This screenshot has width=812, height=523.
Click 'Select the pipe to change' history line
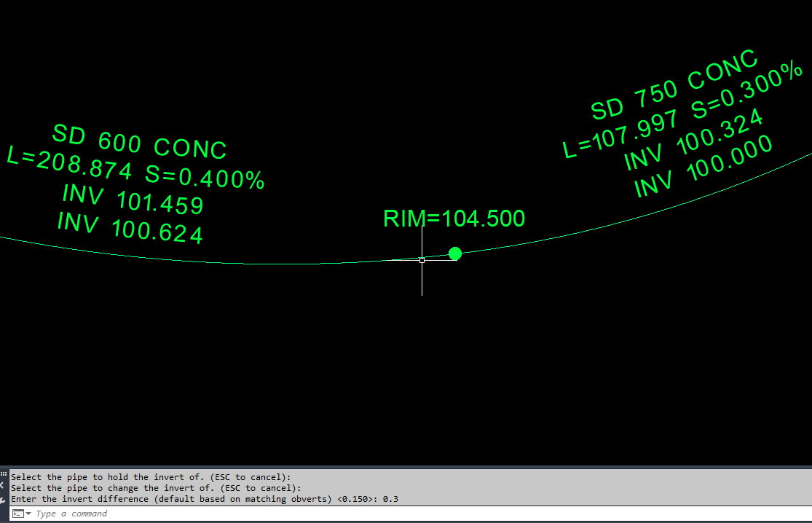click(x=156, y=488)
